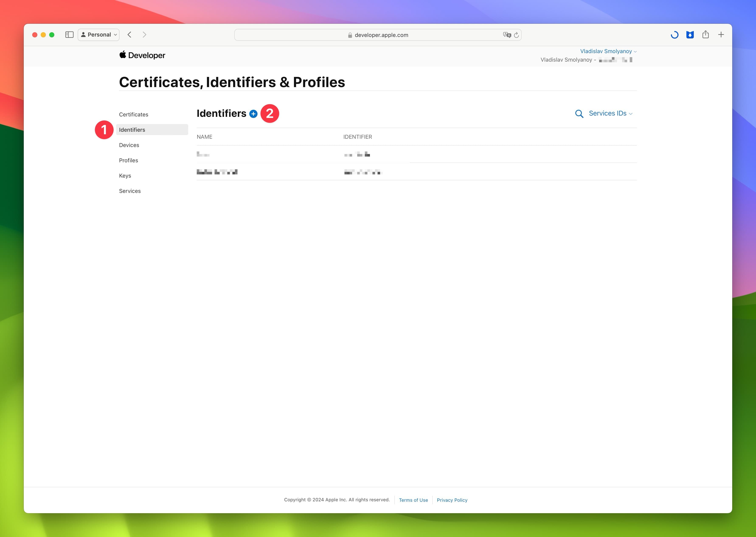Screen dimensions: 756x537
Task: Open the Vladislav Smolyanoy account menu
Action: click(x=608, y=51)
